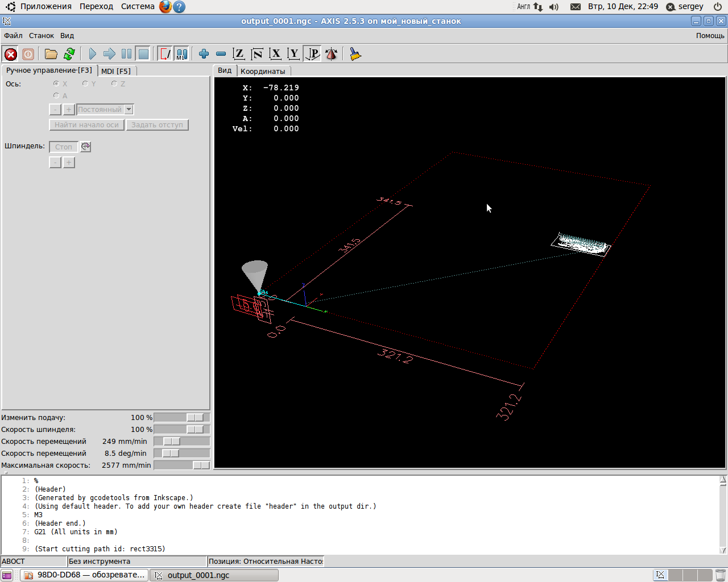Select the front Y view icon
This screenshot has height=582, width=728.
[x=293, y=54]
